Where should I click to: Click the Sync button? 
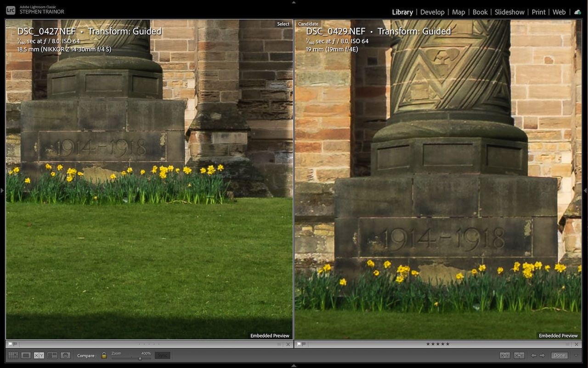pyautogui.click(x=162, y=355)
